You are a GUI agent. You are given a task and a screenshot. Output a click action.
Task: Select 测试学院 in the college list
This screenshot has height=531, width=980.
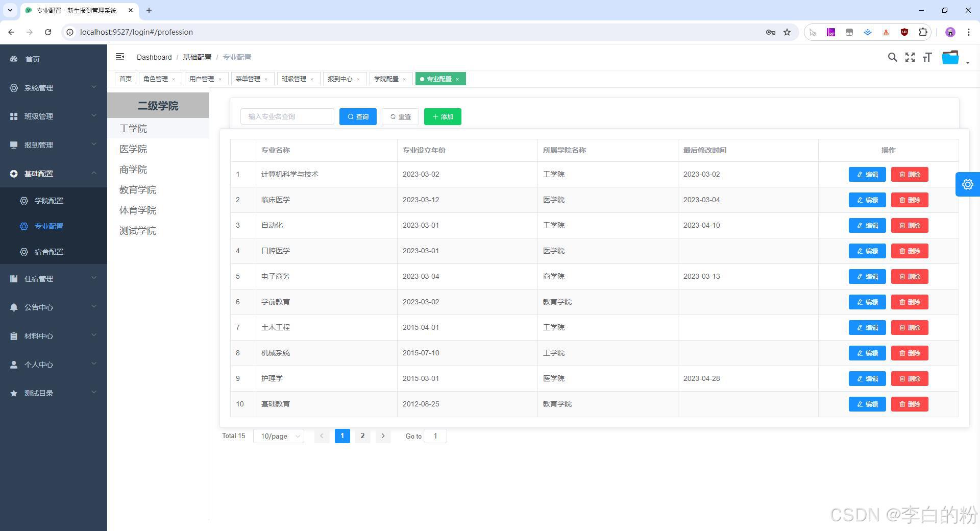158,230
